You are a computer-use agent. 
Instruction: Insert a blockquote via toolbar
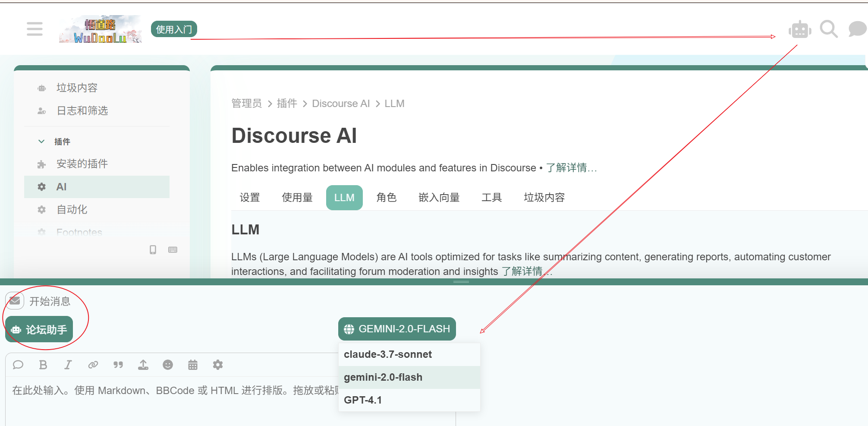tap(118, 365)
